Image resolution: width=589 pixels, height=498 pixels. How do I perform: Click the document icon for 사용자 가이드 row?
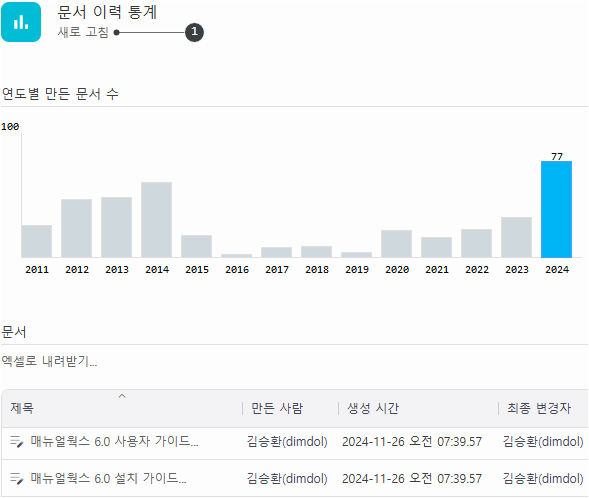[17, 441]
